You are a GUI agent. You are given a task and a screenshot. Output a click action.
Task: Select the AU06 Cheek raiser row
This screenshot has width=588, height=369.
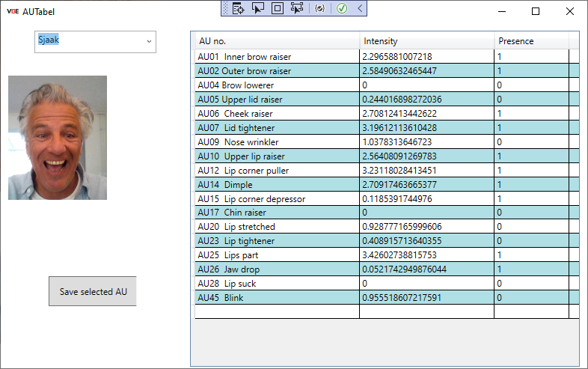pos(277,114)
